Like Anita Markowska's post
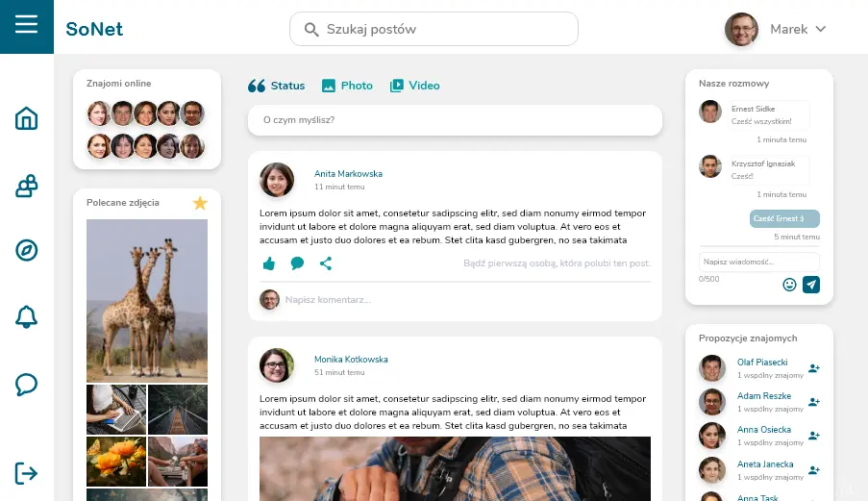Screen dimensions: 868x501 coord(269,263)
